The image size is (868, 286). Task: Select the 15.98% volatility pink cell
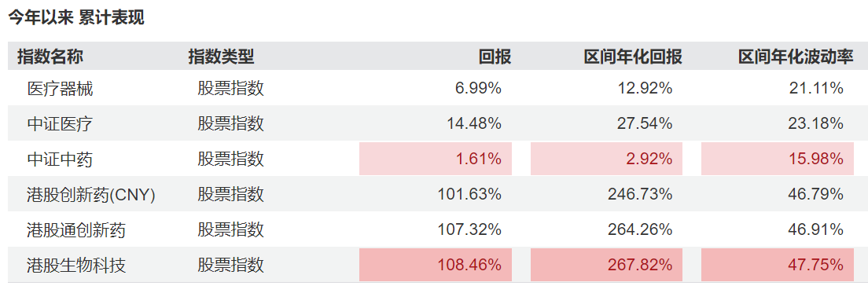(778, 159)
